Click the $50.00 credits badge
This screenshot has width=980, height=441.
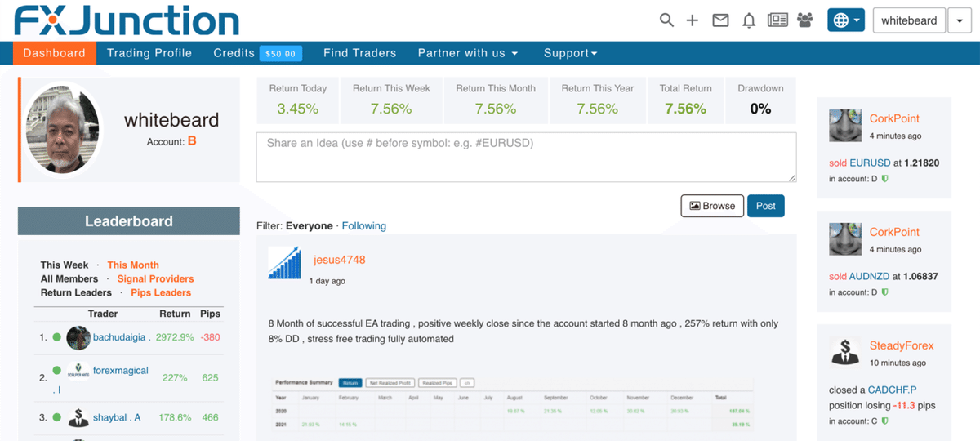pyautogui.click(x=281, y=53)
